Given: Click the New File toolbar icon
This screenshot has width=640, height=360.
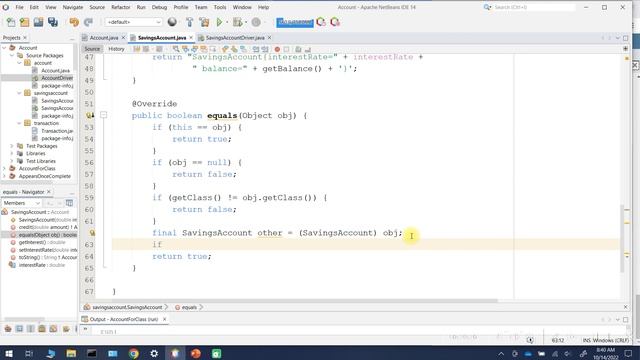Looking at the screenshot, I should click(11, 22).
